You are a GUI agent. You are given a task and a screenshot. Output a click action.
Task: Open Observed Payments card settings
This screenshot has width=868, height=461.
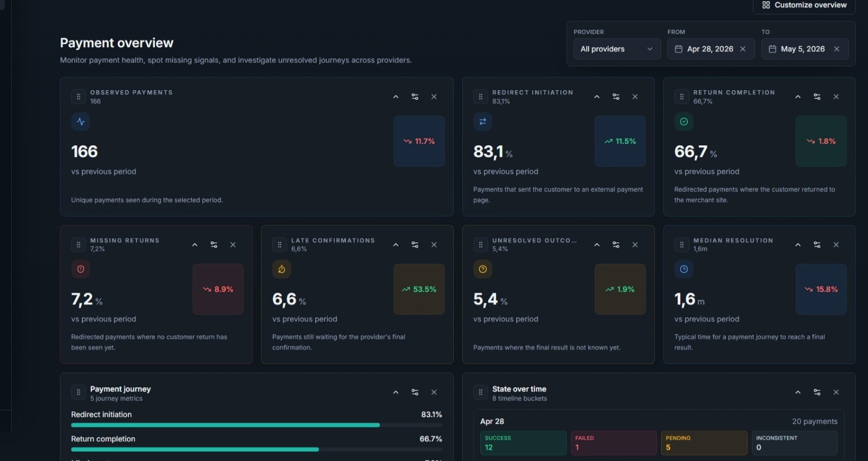pyautogui.click(x=415, y=97)
